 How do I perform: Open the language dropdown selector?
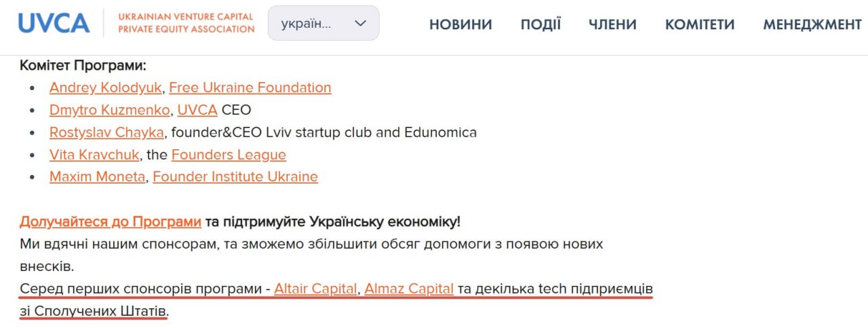tap(323, 23)
